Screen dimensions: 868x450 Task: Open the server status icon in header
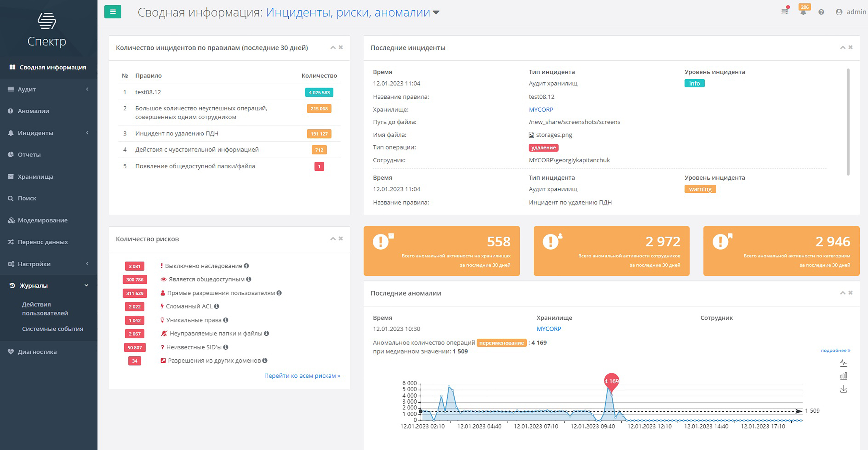coord(785,12)
